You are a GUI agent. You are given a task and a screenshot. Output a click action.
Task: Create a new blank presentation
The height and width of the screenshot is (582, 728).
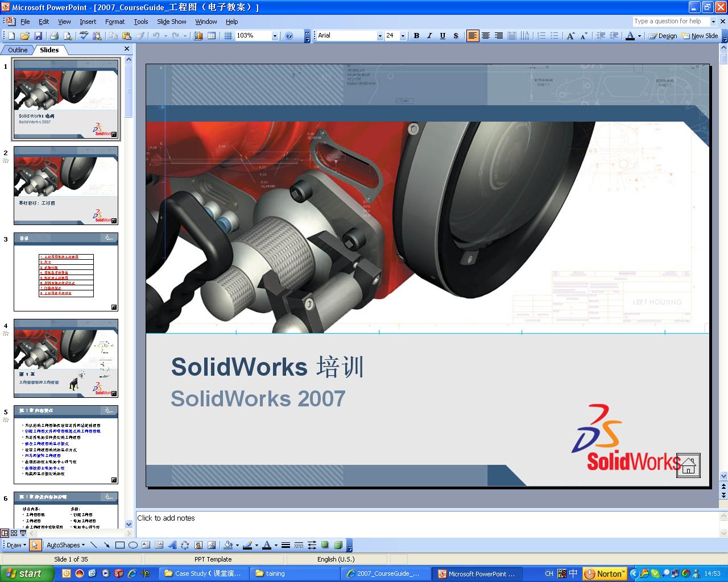11,36
